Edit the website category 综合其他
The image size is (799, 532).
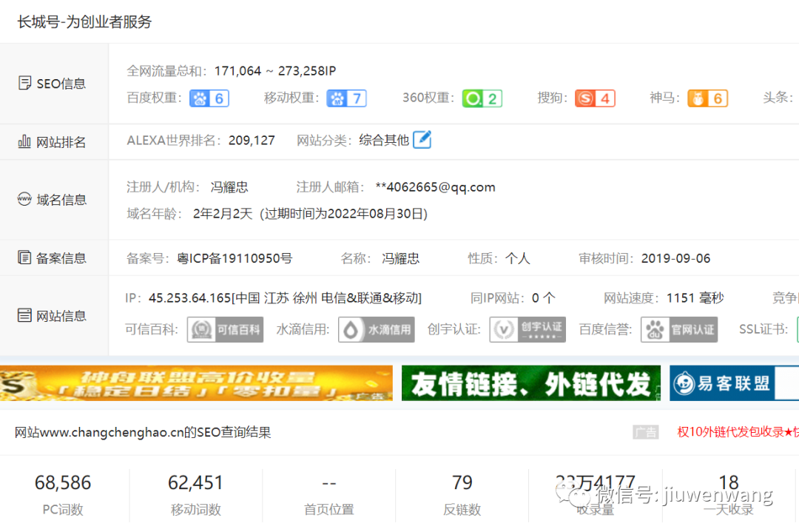[x=422, y=140]
